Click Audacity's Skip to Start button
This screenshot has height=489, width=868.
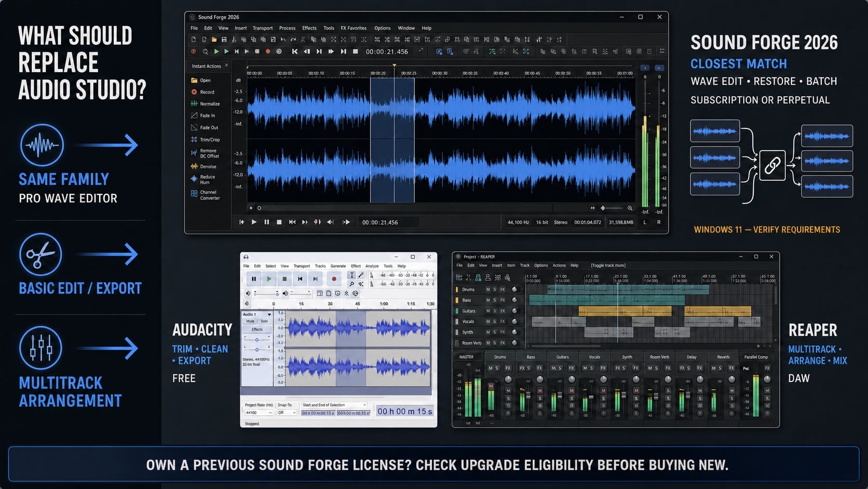(300, 279)
